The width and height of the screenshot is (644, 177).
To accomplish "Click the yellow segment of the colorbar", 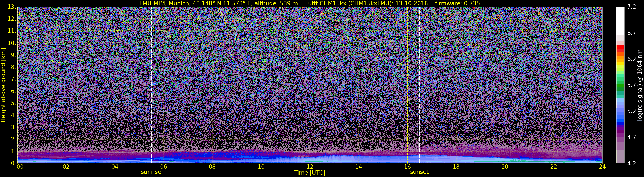I will [x=620, y=63].
